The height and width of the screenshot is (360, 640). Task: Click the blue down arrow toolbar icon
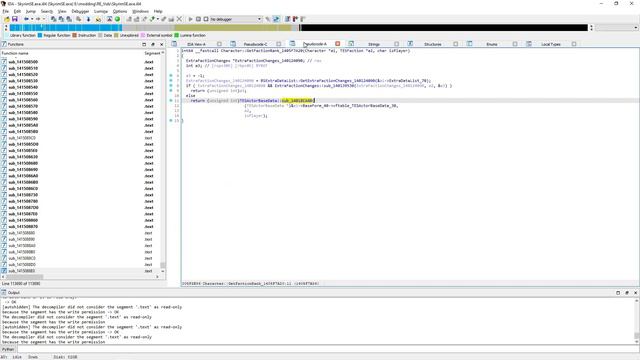pyautogui.click(x=88, y=19)
